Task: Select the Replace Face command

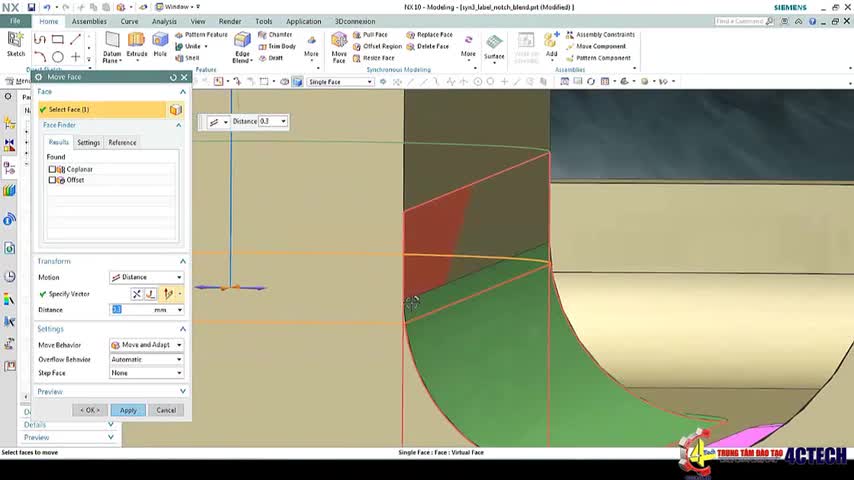Action: (429, 34)
